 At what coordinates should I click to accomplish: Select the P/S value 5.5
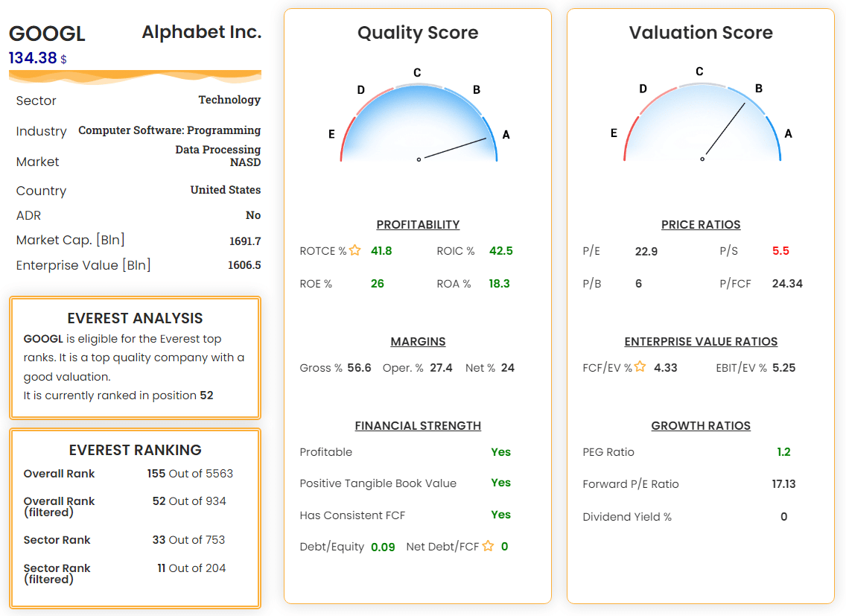coord(780,251)
